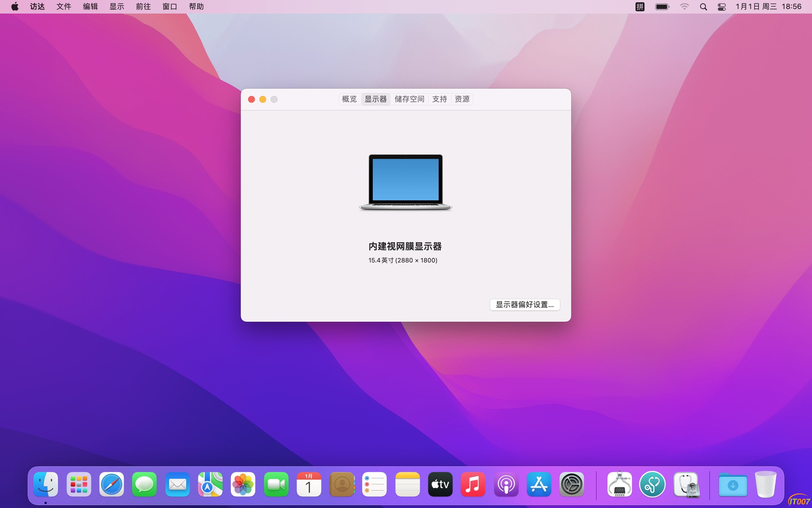The image size is (812, 508).
Task: Open Music app in the Dock
Action: [x=473, y=484]
